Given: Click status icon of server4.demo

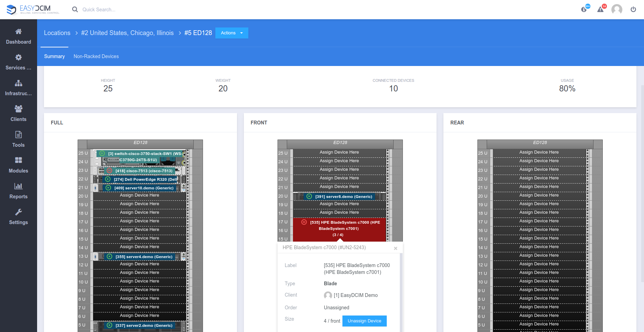Looking at the screenshot, I should [x=110, y=256].
